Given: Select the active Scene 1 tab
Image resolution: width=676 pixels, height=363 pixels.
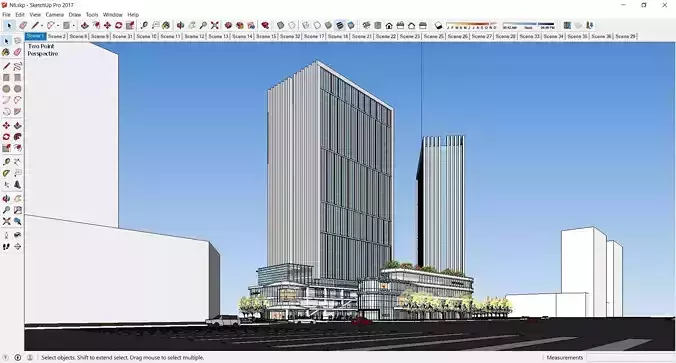Looking at the screenshot, I should (x=35, y=36).
